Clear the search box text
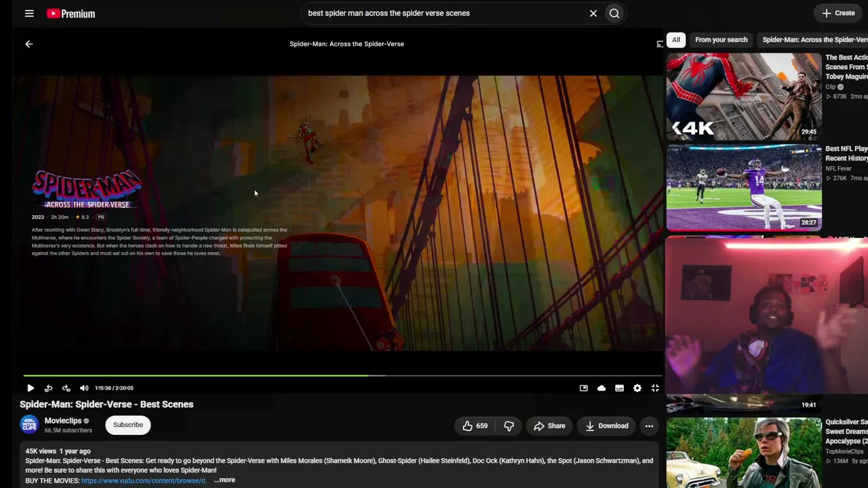Screen dimensions: 868x488 593,14
